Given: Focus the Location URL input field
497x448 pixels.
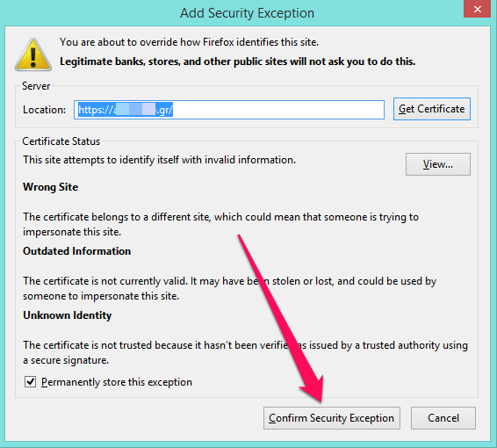Looking at the screenshot, I should click(x=229, y=110).
